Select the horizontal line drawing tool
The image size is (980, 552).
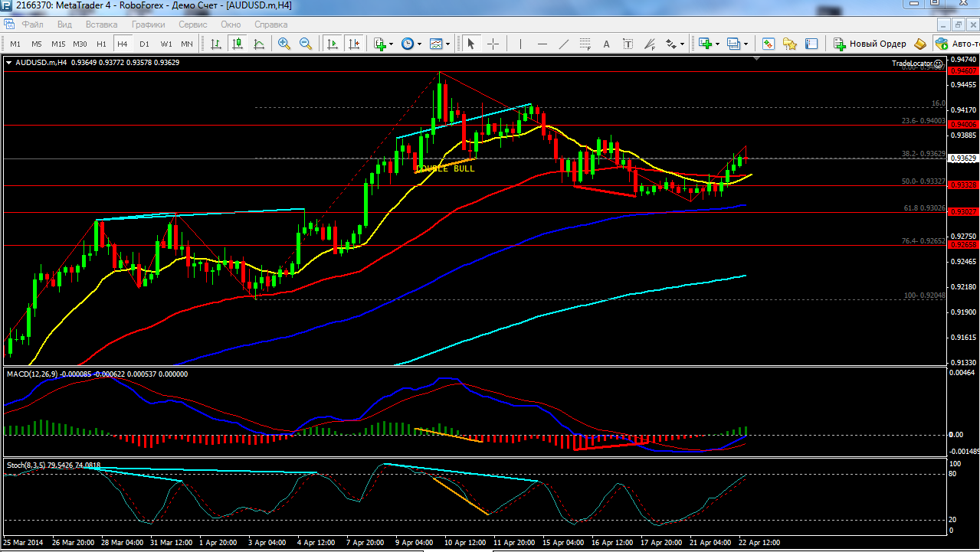[x=542, y=44]
